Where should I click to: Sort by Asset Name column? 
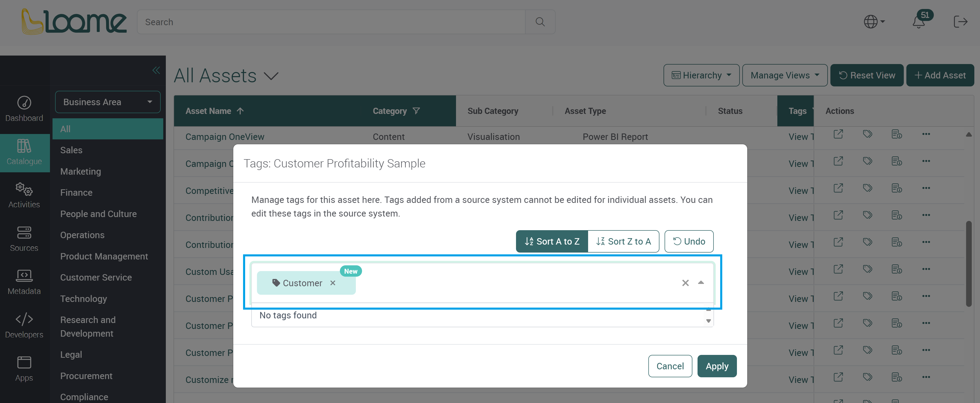pyautogui.click(x=214, y=111)
